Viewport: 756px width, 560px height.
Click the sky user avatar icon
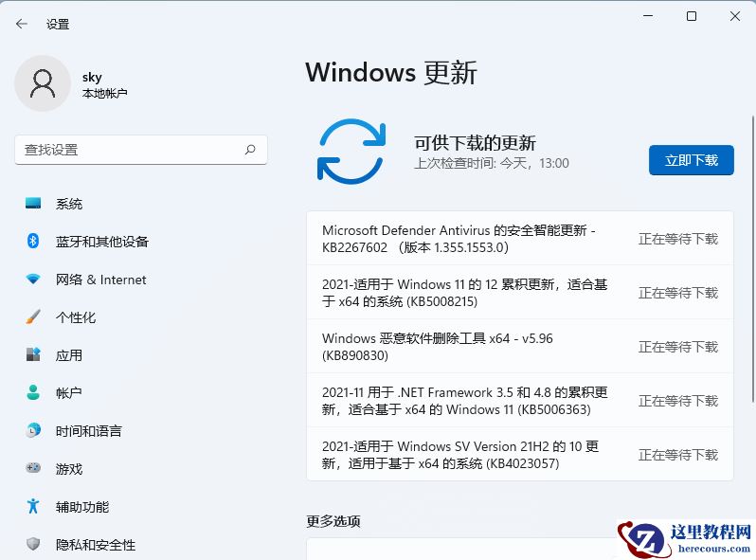pyautogui.click(x=43, y=83)
